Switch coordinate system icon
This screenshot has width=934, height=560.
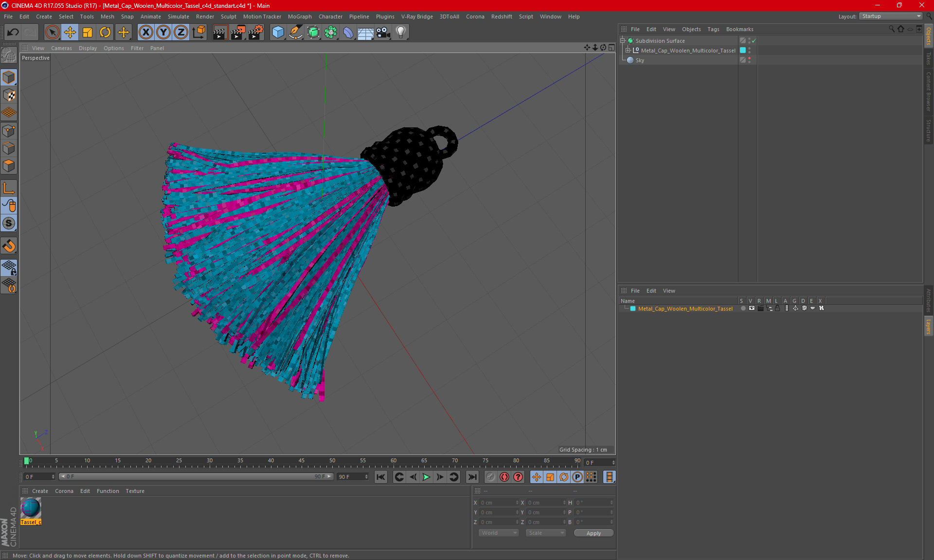click(x=198, y=33)
